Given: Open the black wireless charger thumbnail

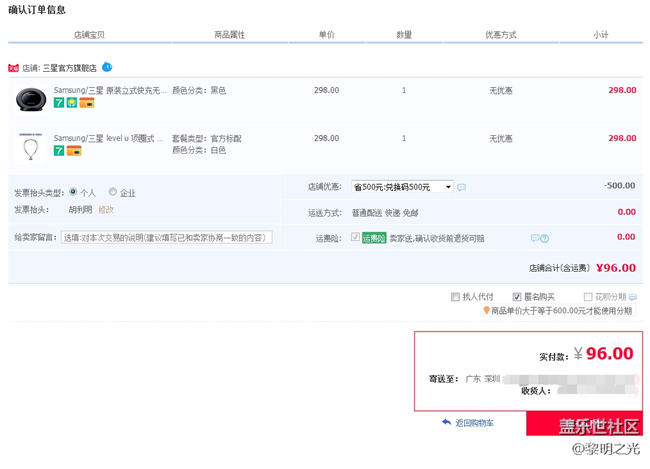Looking at the screenshot, I should coord(30,100).
